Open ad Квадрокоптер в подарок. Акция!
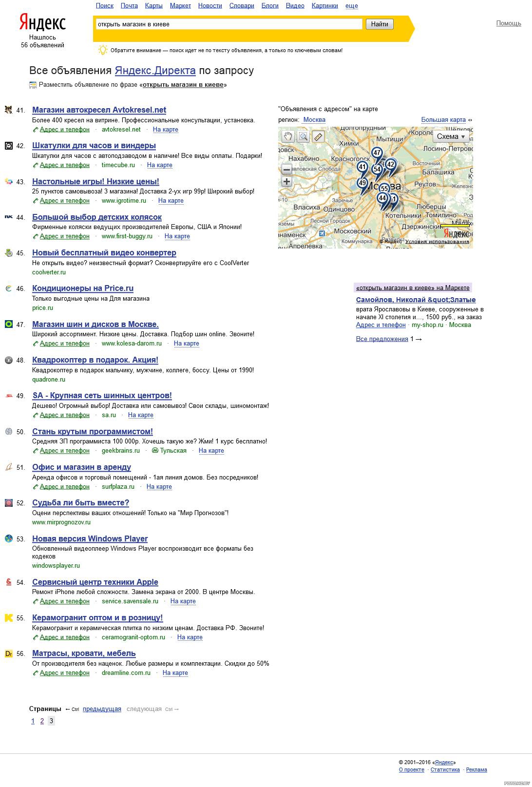Image resolution: width=532 pixels, height=787 pixels. point(95,360)
